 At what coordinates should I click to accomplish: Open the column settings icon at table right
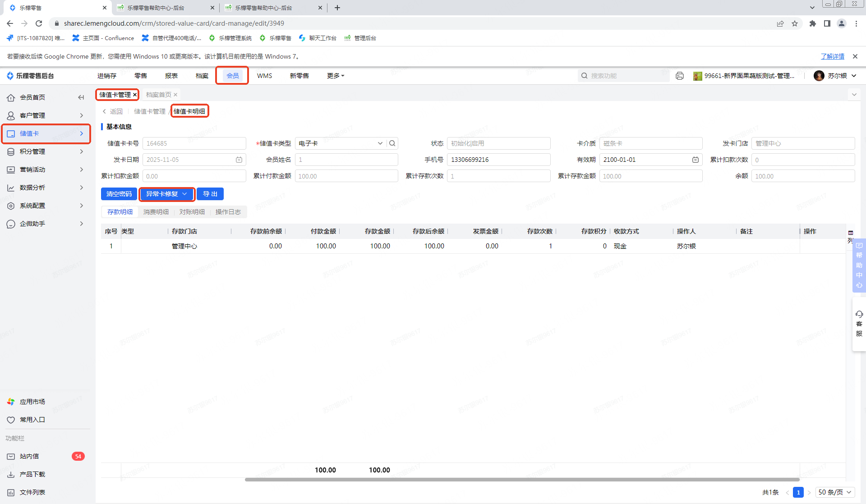click(x=851, y=233)
